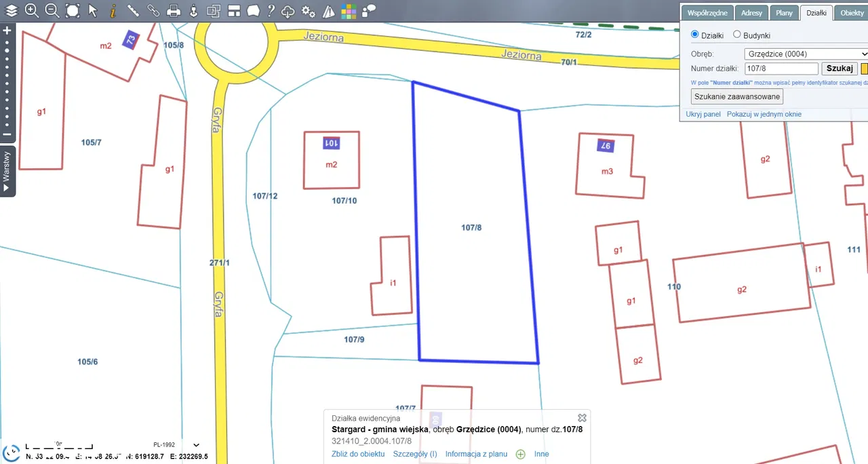Open the gears settings icon
This screenshot has width=868, height=464.
308,11
